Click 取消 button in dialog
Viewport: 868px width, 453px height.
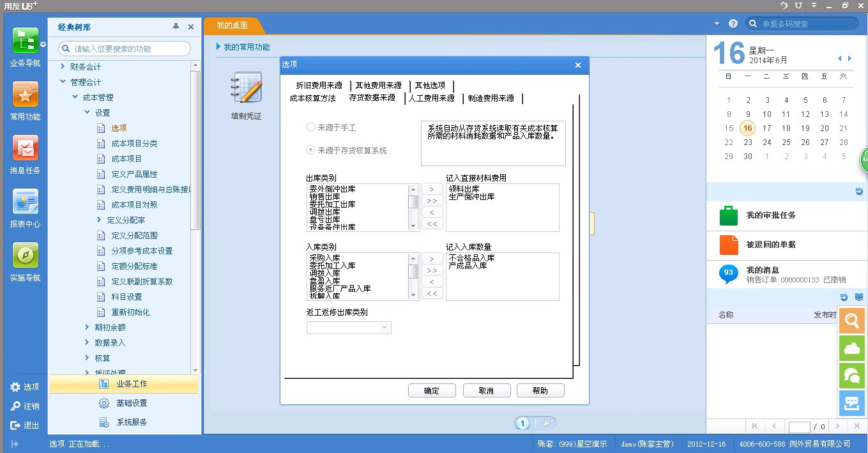click(x=486, y=391)
